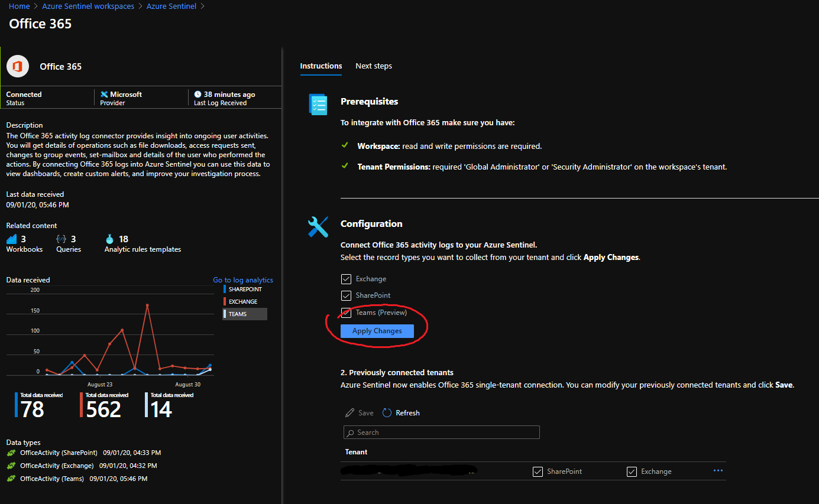The width and height of the screenshot is (819, 504).
Task: Click the 3 Queries related content link
Action: click(x=69, y=243)
